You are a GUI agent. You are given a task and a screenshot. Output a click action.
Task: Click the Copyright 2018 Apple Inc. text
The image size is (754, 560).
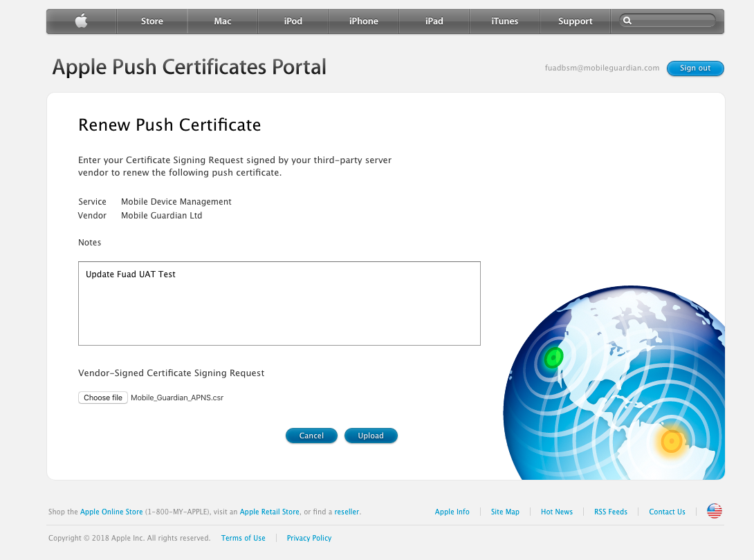[x=129, y=538]
